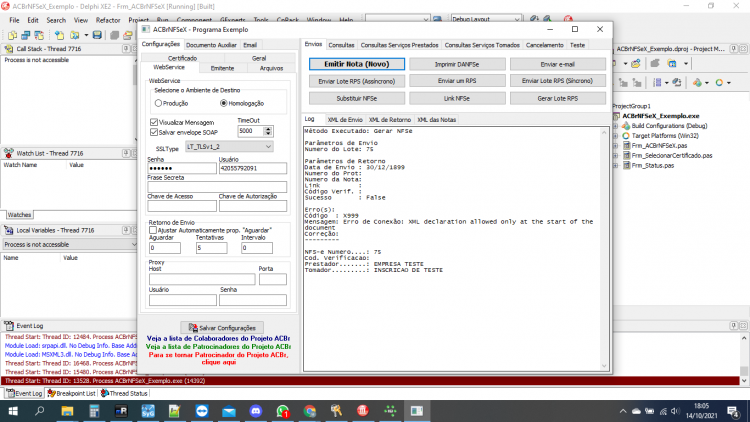Open Google Chrome from the taskbar
Viewport: 750px width, 422px height.
(310, 411)
